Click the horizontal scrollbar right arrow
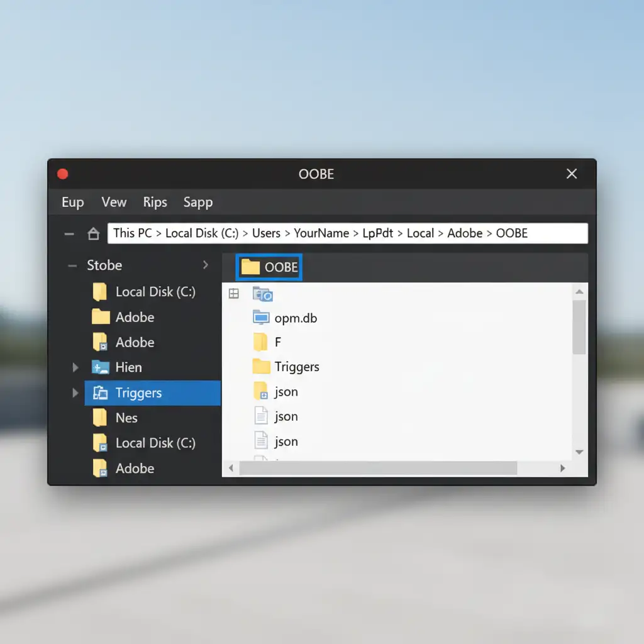 562,469
